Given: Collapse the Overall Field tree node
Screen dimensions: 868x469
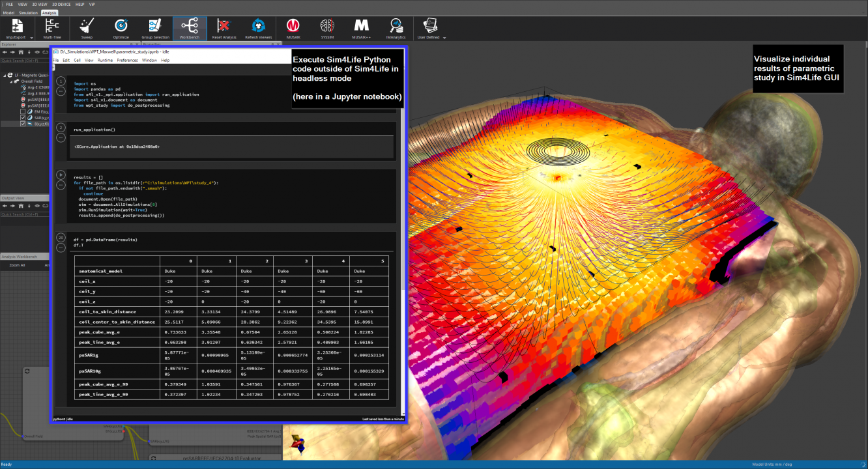Looking at the screenshot, I should click(x=11, y=81).
